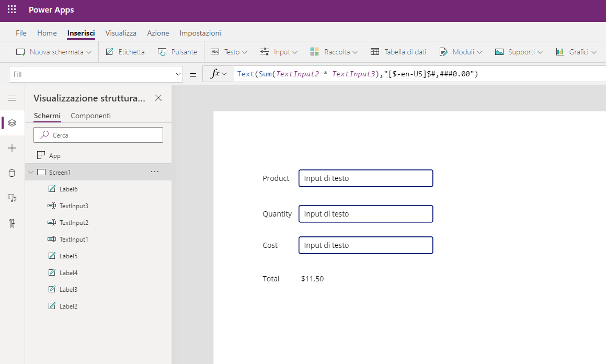606x364 pixels.
Task: Open Screen1 options via ellipsis
Action: tap(155, 172)
